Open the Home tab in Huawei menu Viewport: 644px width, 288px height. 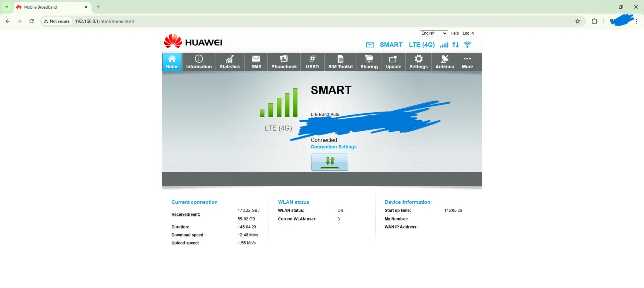coord(172,62)
